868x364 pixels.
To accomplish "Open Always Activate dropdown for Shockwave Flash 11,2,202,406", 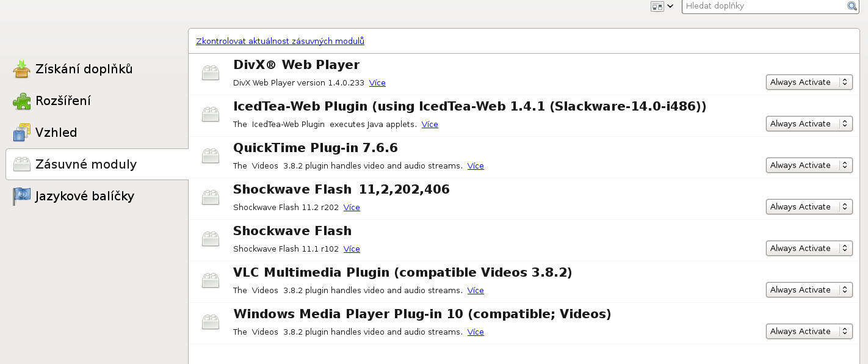I will (809, 207).
